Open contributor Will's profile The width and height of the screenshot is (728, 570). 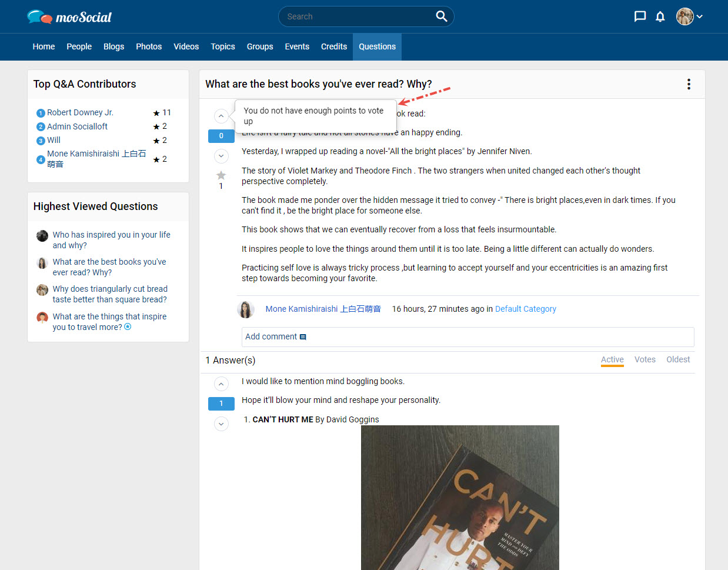click(54, 140)
